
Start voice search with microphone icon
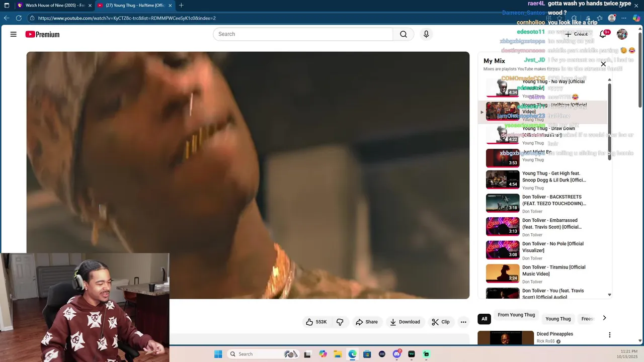(426, 34)
